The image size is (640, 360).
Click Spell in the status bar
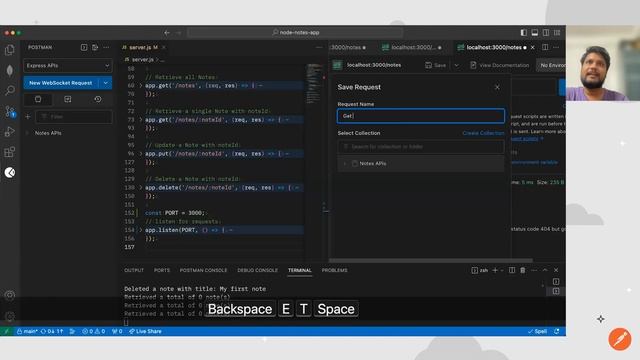click(x=537, y=331)
